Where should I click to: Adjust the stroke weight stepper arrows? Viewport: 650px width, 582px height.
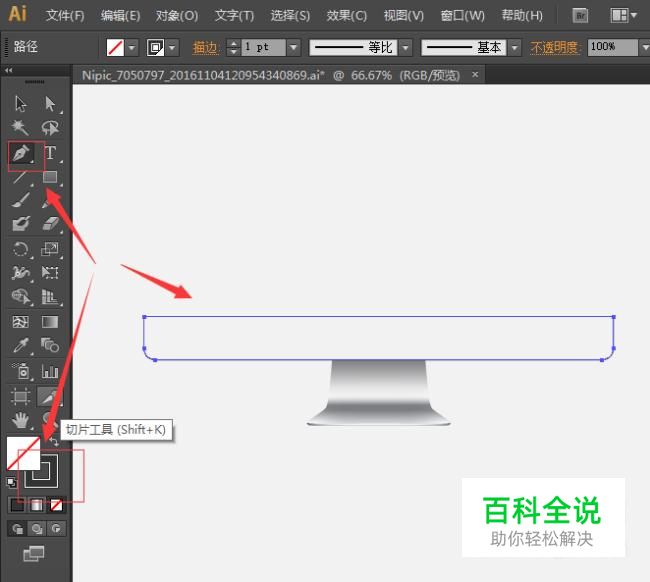(x=234, y=47)
